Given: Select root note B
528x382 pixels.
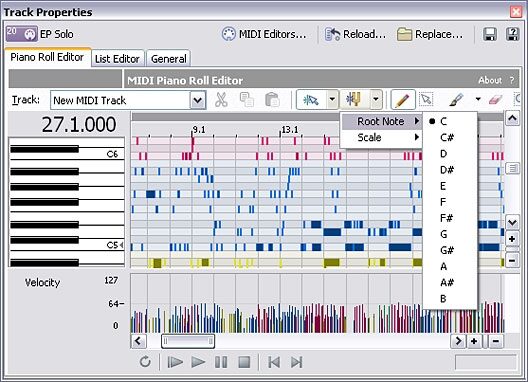Looking at the screenshot, I should click(450, 299).
